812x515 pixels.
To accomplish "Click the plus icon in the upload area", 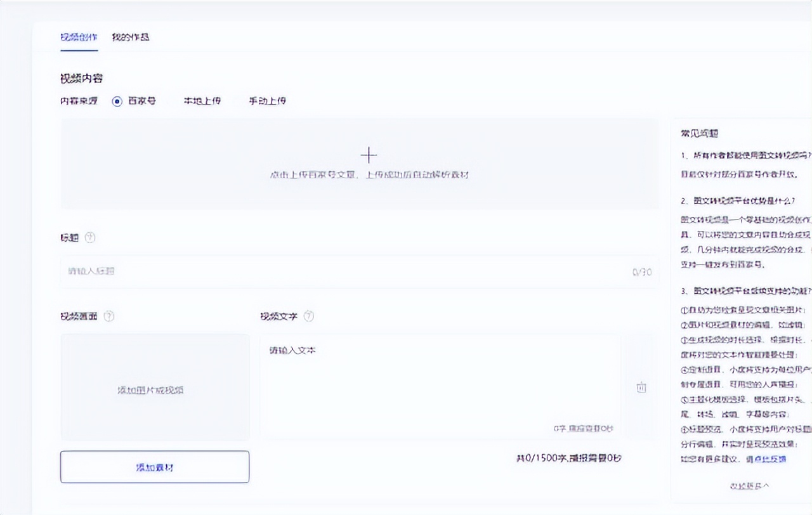I will [x=368, y=155].
